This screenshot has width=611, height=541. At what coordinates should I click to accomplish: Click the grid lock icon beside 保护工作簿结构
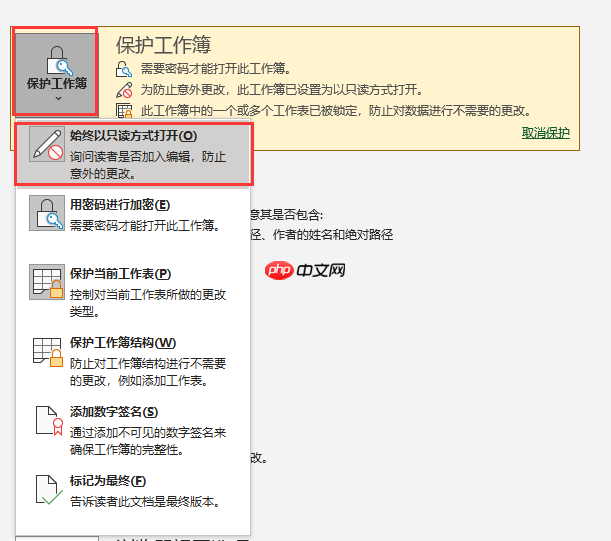(47, 352)
